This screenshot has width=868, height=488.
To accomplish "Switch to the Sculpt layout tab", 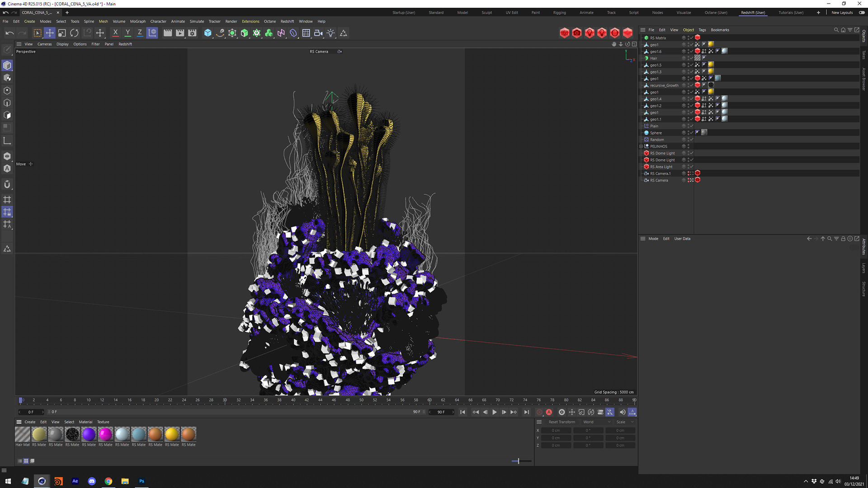I will click(486, 13).
